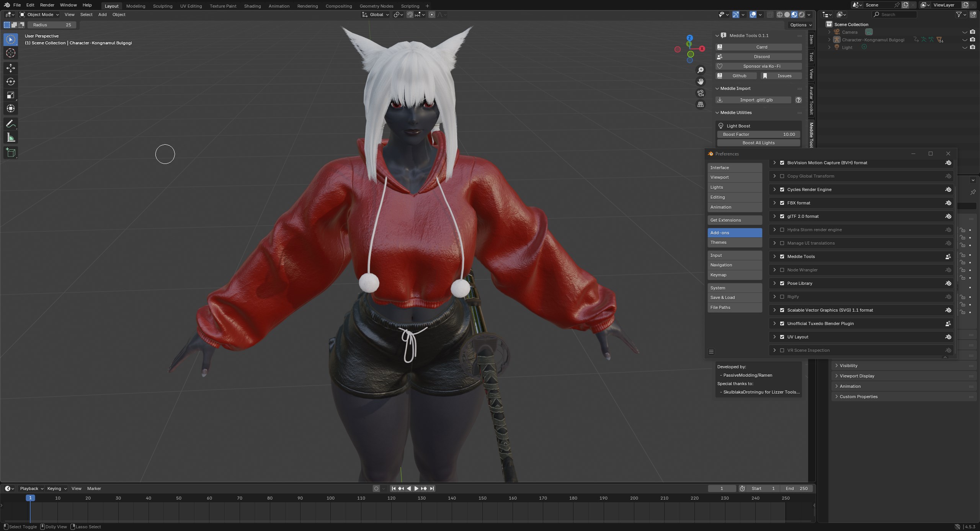The height and width of the screenshot is (531, 980).
Task: Enable the Node Wrangler add-on checkbox
Action: [782, 270]
